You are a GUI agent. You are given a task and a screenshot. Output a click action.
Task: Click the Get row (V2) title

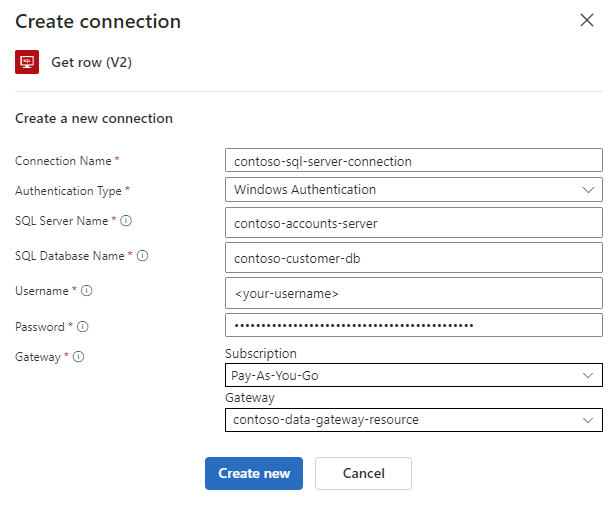(x=91, y=62)
